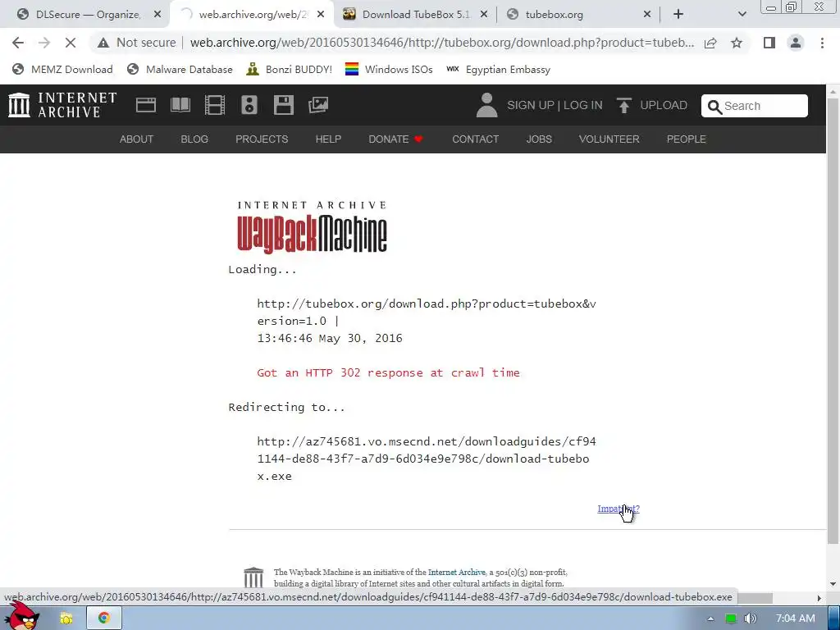The height and width of the screenshot is (630, 840).
Task: Open the BLOG menu item
Action: click(194, 139)
